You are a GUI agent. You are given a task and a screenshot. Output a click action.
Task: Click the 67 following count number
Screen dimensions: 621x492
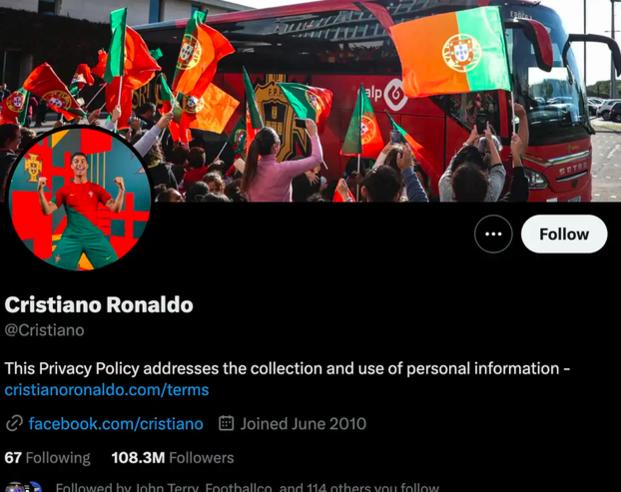point(13,458)
